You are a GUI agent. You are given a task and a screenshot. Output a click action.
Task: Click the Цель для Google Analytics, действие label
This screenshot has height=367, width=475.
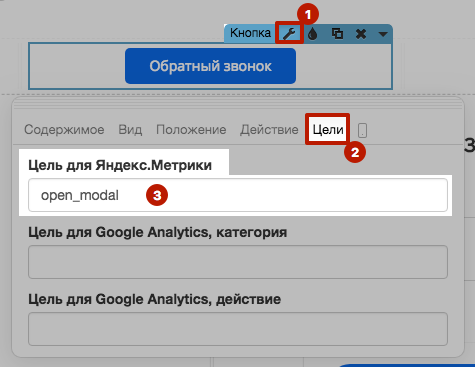coord(154,299)
